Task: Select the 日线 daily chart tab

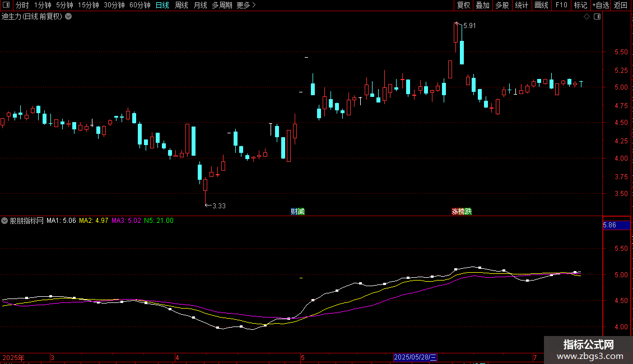Action: [x=162, y=5]
